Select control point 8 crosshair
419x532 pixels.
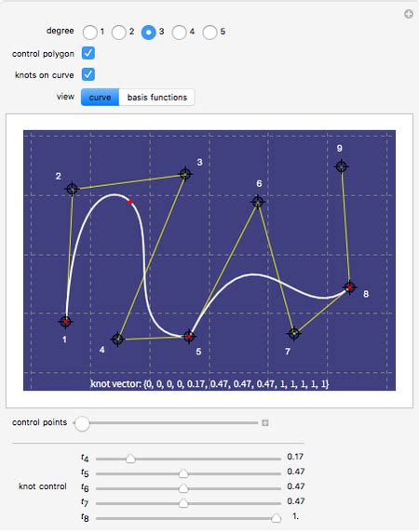pyautogui.click(x=349, y=287)
